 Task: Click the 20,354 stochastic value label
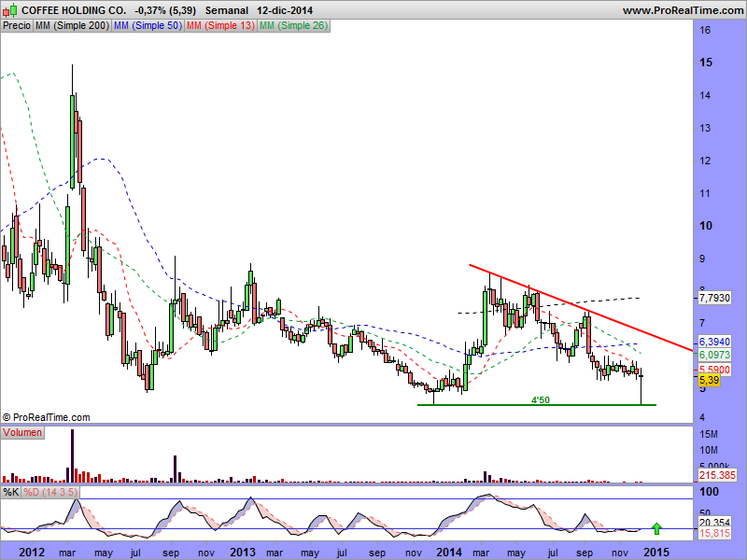point(714,523)
